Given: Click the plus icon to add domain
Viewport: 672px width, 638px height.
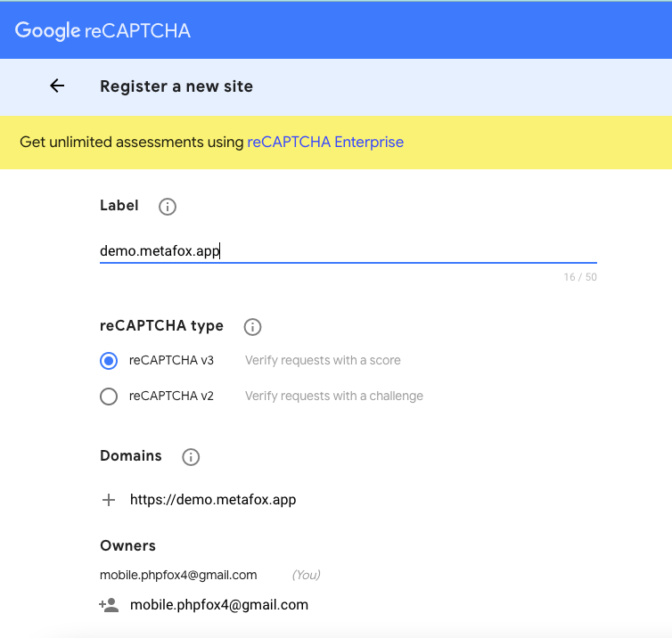Looking at the screenshot, I should [x=109, y=500].
